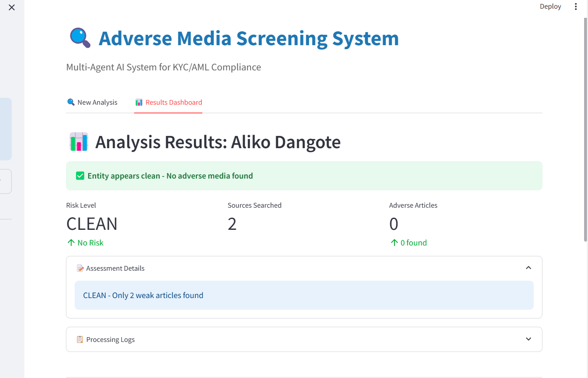Click the green checkmark in the clean banner

click(80, 176)
